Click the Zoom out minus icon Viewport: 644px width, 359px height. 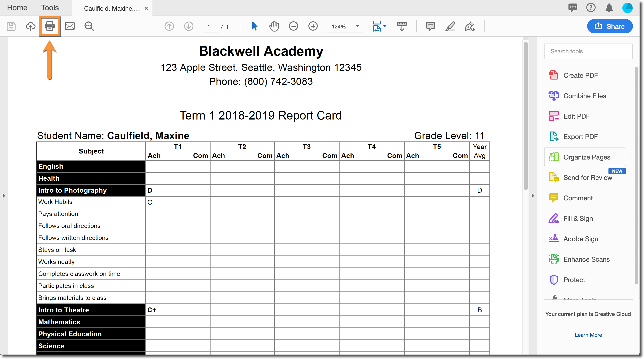[293, 26]
